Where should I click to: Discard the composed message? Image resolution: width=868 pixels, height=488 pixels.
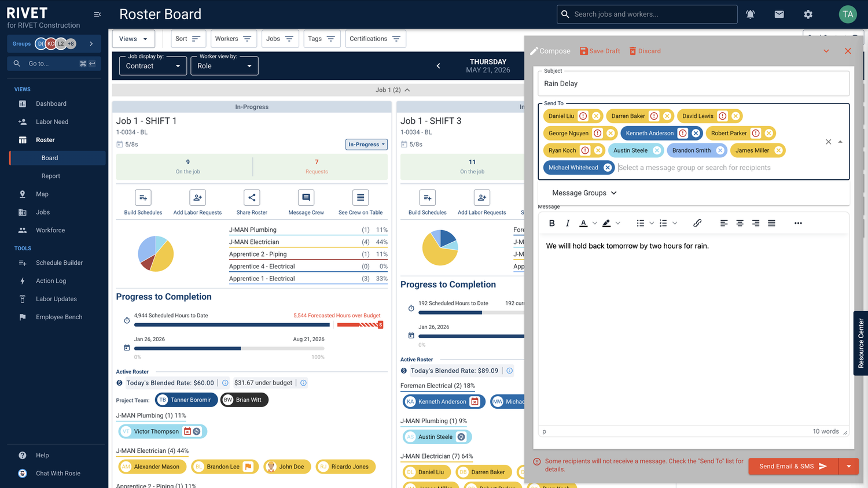click(x=645, y=51)
